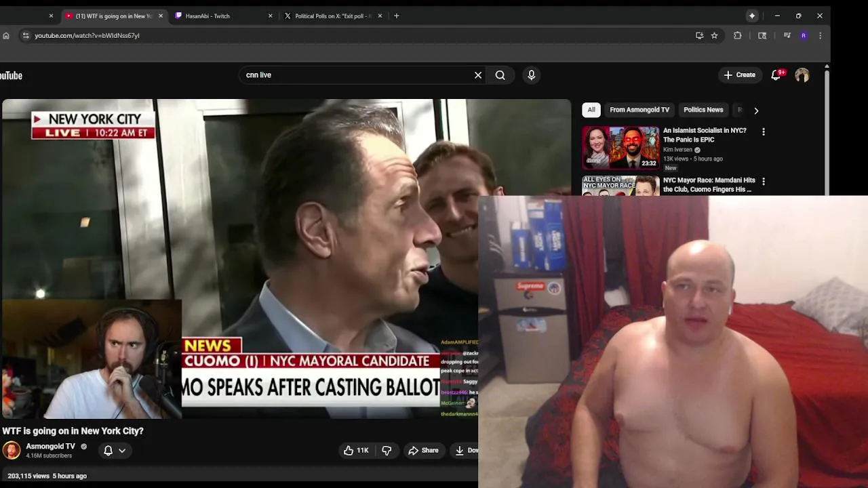Screen dimensions: 868x488
Task: Bookmark this page with the star icon
Action: tap(714, 35)
